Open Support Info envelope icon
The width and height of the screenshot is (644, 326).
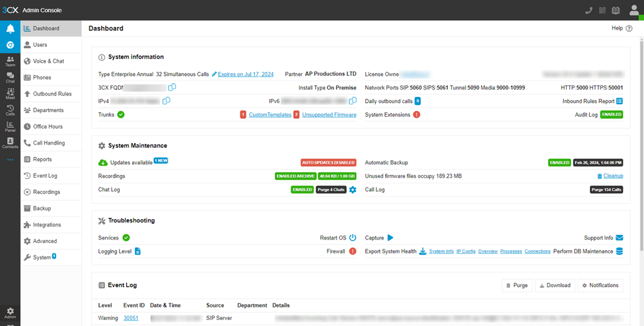pyautogui.click(x=619, y=238)
